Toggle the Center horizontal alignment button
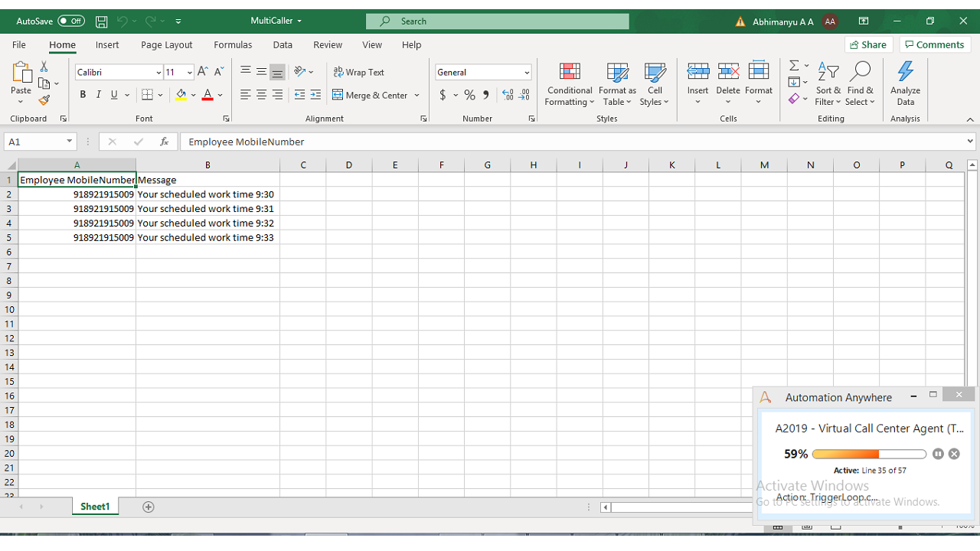This screenshot has height=551, width=980. (261, 95)
